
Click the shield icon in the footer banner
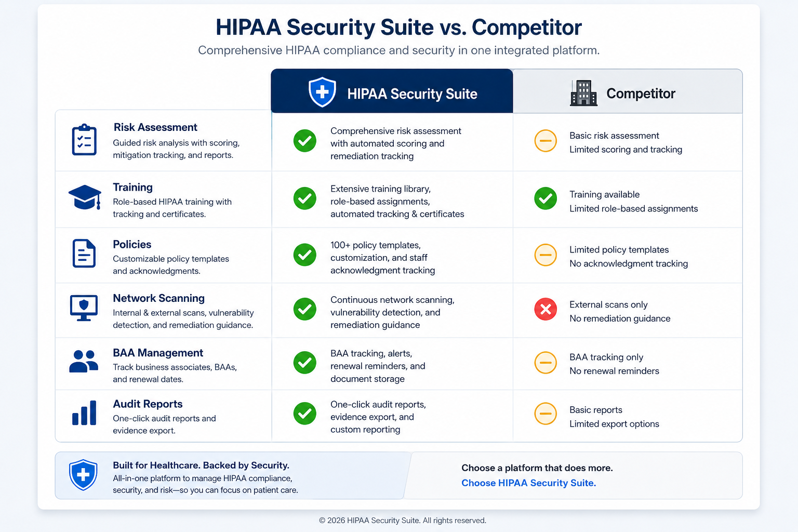click(83, 475)
